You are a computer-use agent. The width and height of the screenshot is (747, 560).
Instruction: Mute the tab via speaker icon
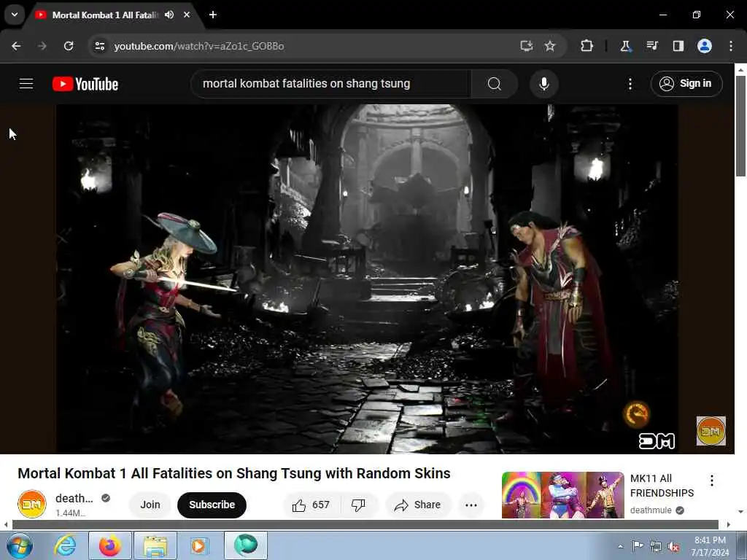pos(169,15)
